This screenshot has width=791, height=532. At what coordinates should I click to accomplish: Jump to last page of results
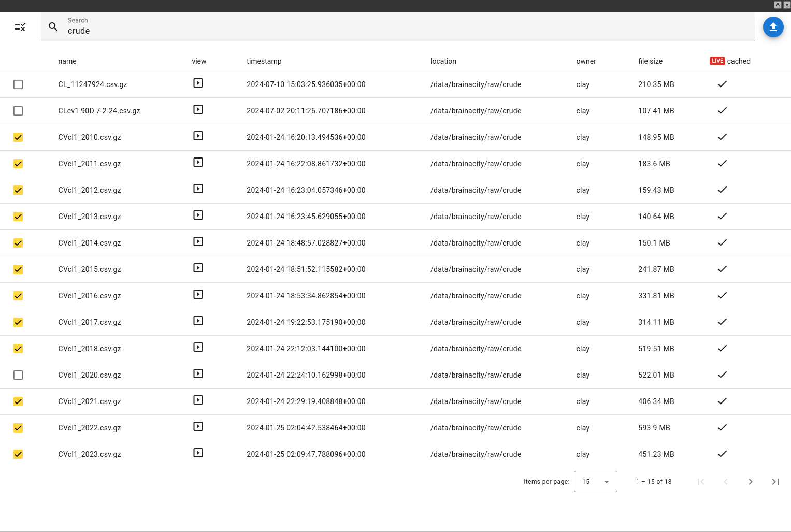[775, 482]
